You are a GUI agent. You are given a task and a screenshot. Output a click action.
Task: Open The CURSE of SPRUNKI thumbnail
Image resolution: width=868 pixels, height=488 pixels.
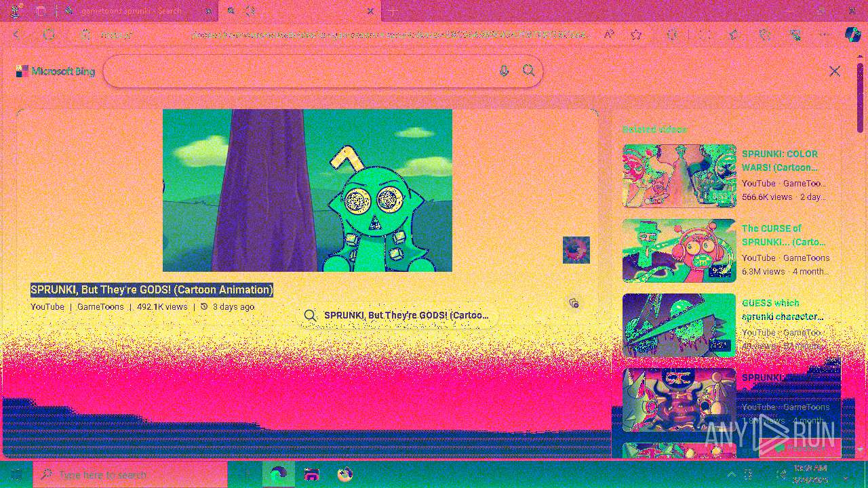tap(679, 251)
